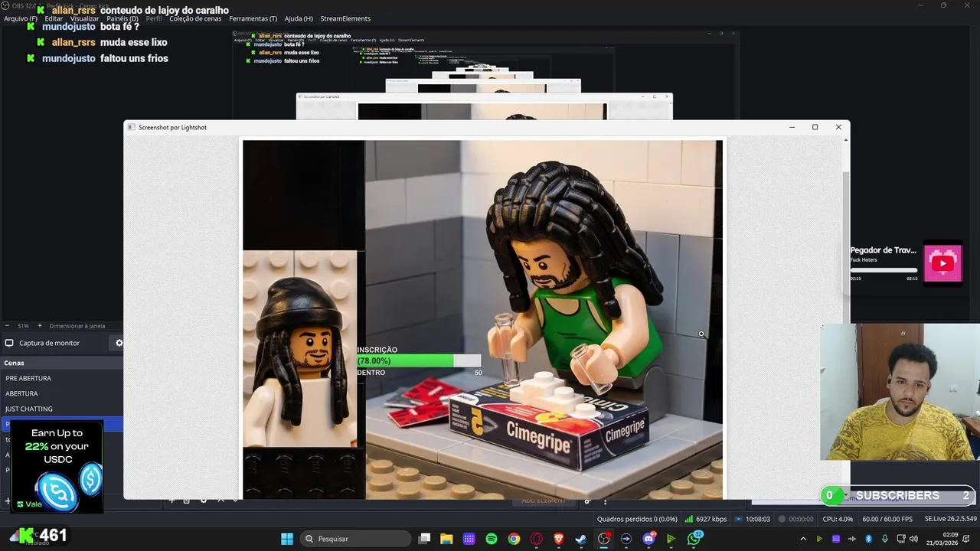Open Steam from the taskbar
Image resolution: width=980 pixels, height=551 pixels.
coord(581,539)
